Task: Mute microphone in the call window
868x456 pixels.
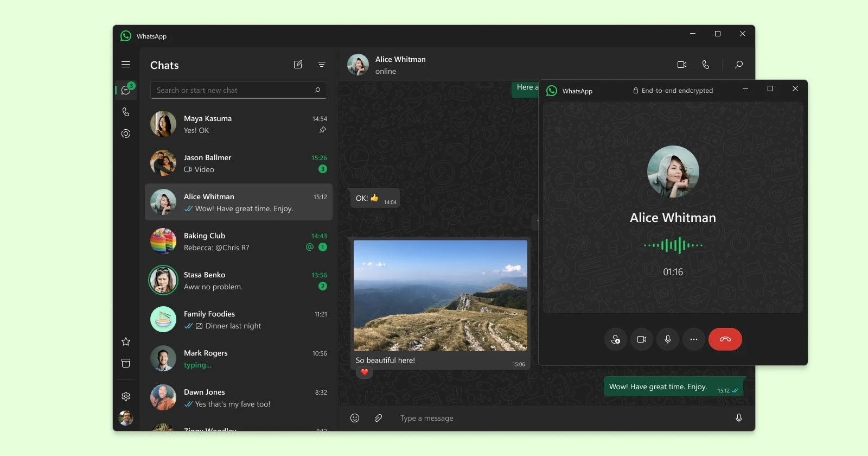Action: (668, 339)
